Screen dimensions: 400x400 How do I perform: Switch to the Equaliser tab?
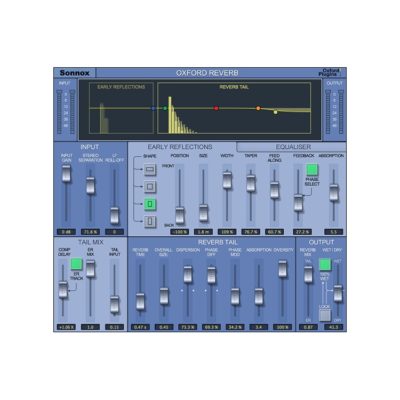coord(293,147)
